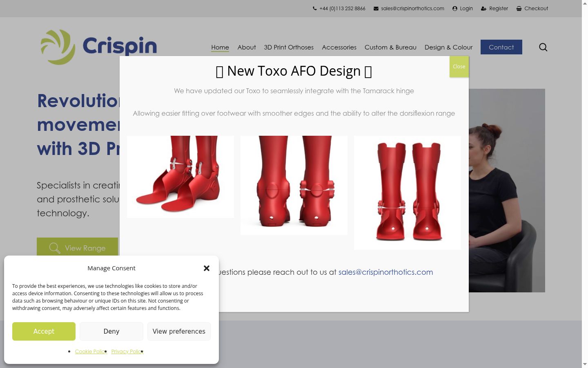Click the Checkout link

click(x=536, y=9)
